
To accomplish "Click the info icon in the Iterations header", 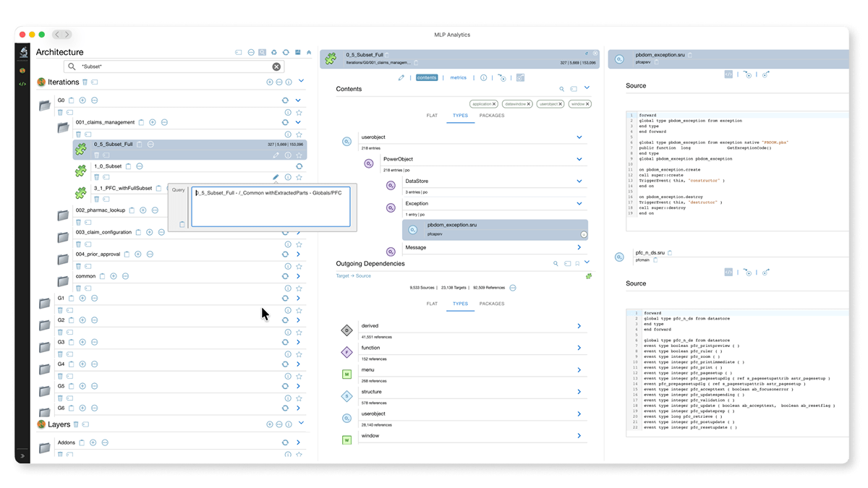I will (289, 82).
